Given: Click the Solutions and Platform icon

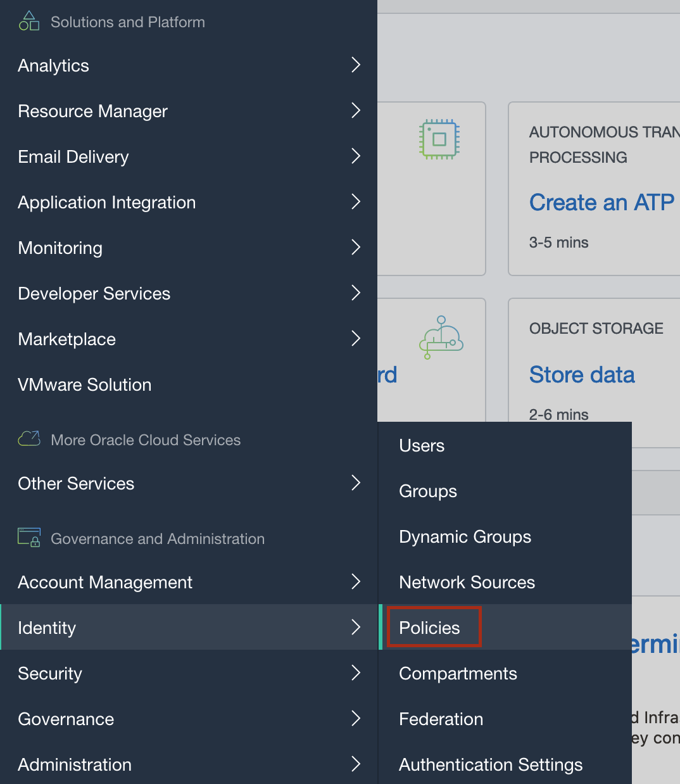Looking at the screenshot, I should pos(29,20).
